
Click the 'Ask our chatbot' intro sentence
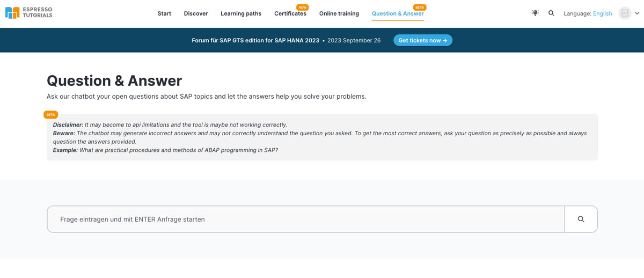click(x=207, y=97)
